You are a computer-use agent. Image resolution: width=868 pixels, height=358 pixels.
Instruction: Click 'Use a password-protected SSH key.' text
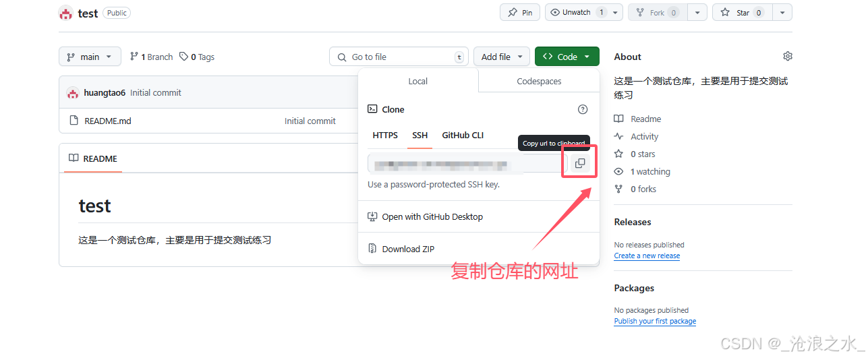click(434, 184)
